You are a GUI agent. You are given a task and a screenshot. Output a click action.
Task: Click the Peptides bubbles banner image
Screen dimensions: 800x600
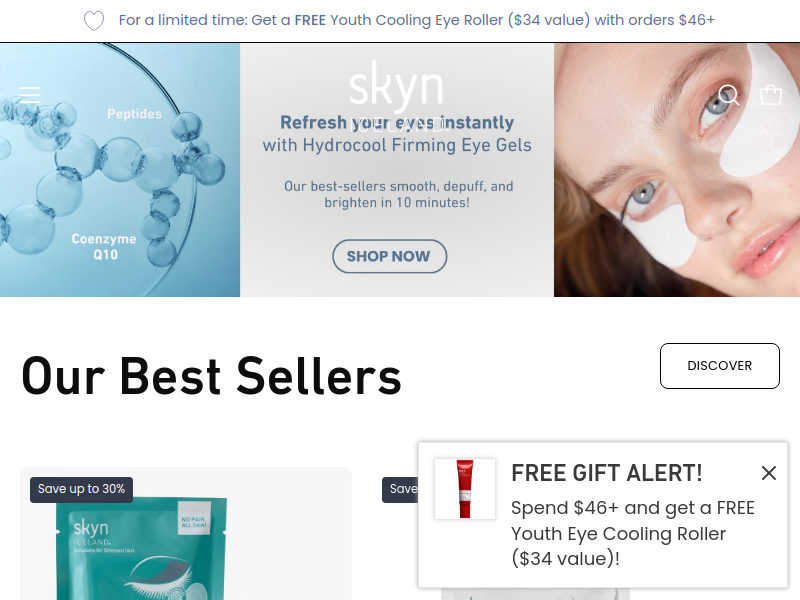(x=120, y=170)
